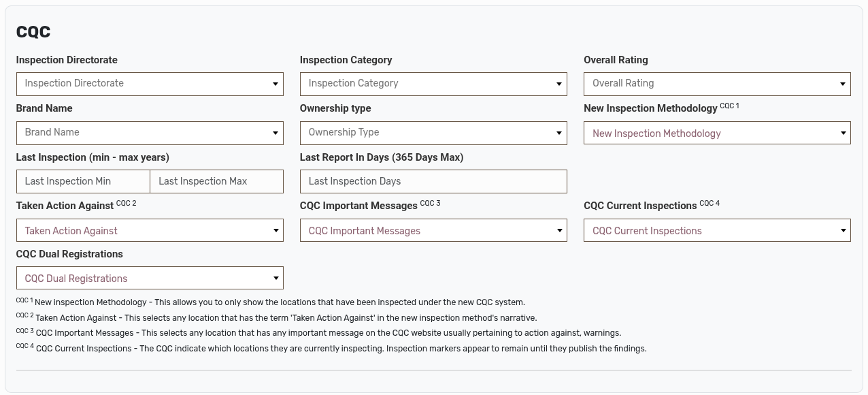Click the Last Inspection Min field
Image resolution: width=868 pixels, height=395 pixels.
coord(82,181)
